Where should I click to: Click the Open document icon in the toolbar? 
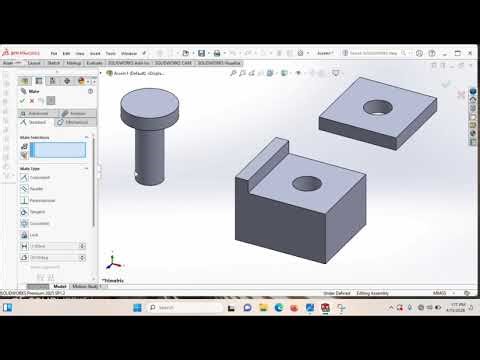click(186, 53)
